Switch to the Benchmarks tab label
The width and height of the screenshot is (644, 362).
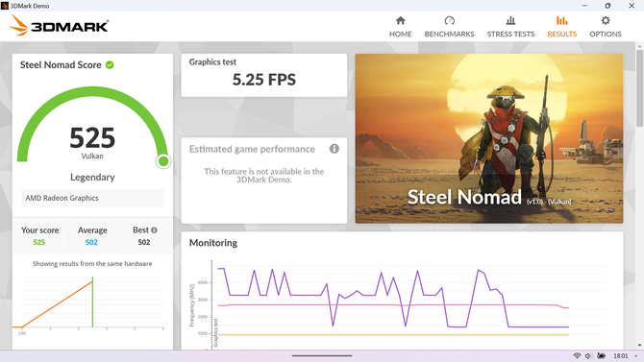tap(449, 34)
